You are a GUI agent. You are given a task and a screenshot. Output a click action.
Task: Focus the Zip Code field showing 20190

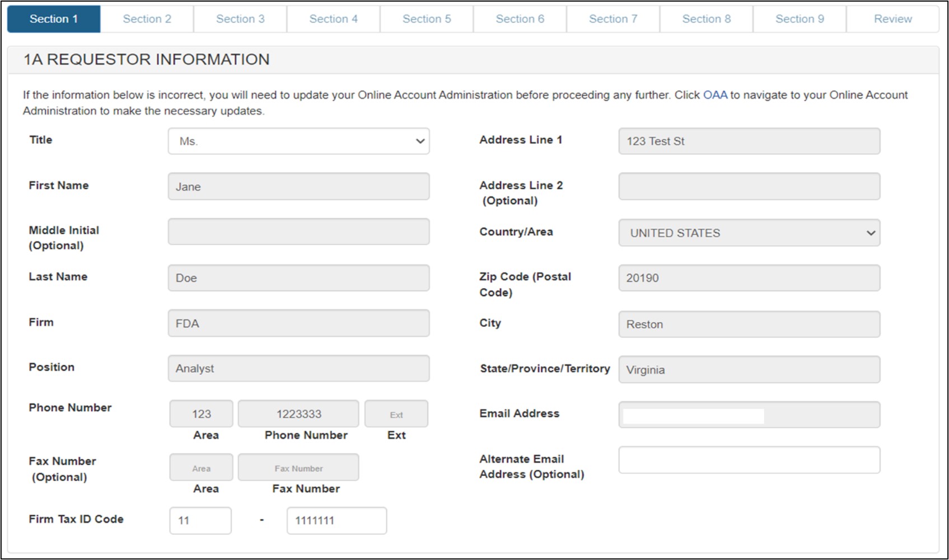coord(749,278)
